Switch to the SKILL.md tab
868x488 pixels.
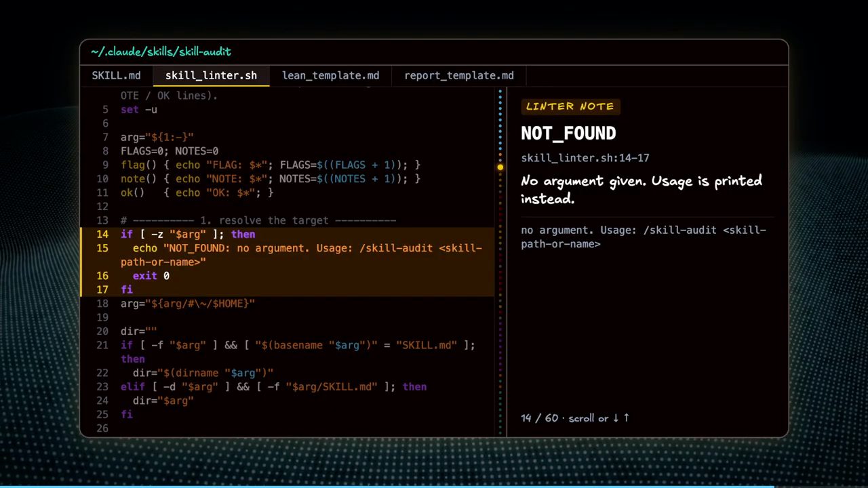click(117, 75)
